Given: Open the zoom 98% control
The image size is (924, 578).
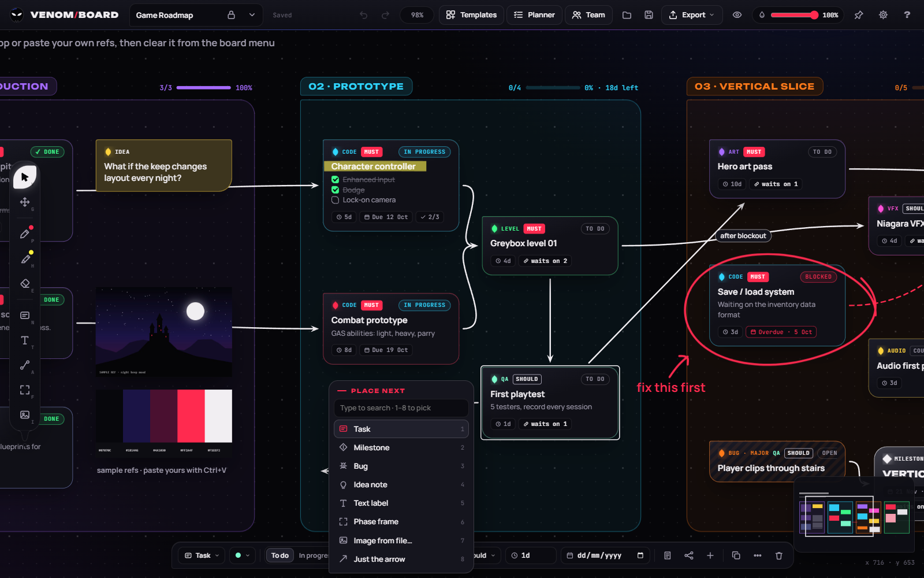Looking at the screenshot, I should [x=417, y=15].
